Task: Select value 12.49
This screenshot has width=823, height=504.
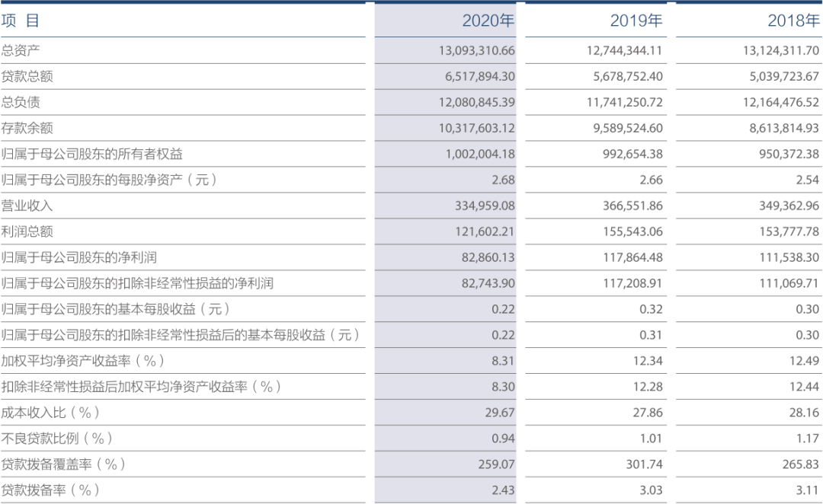Action: click(804, 361)
